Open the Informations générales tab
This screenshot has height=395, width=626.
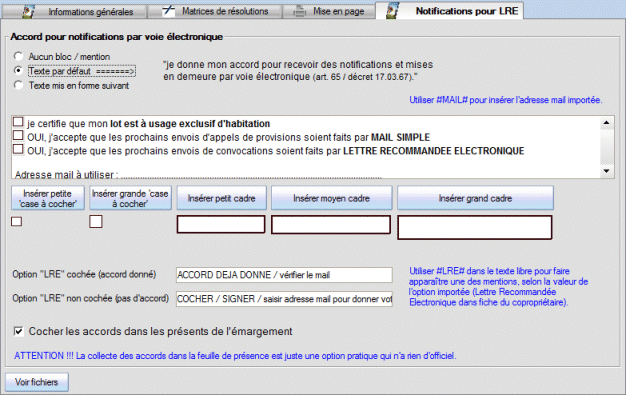(74, 12)
